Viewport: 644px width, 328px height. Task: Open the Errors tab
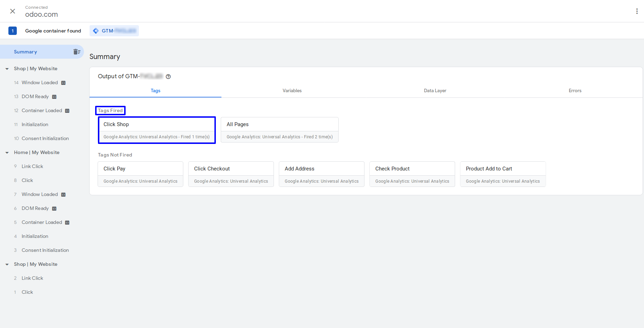[575, 90]
